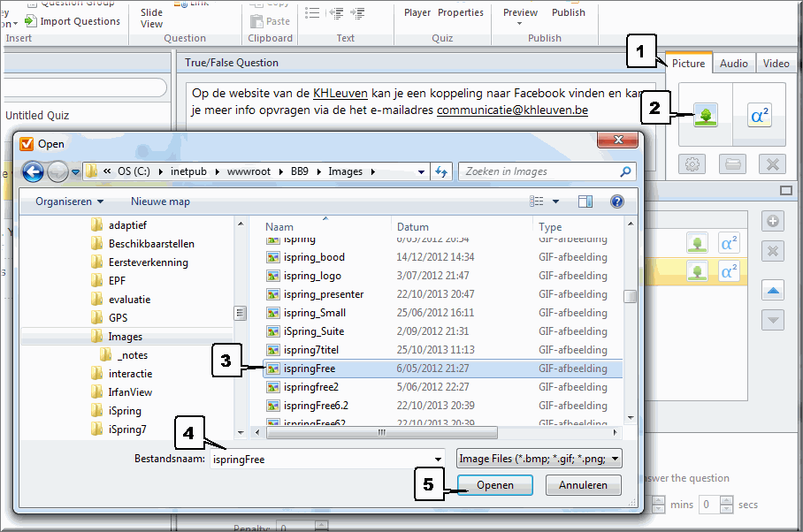803x532 pixels.
Task: Toggle the preview pane icon
Action: click(585, 201)
